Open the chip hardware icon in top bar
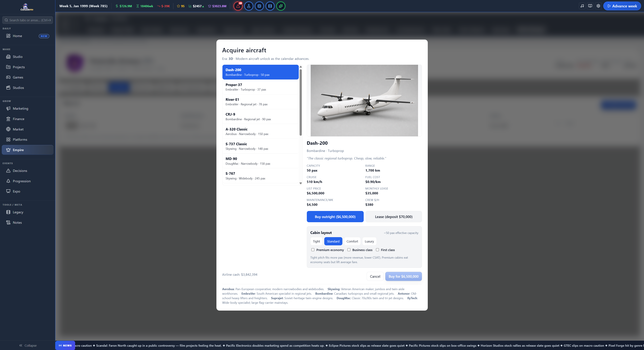The image size is (644, 350). click(259, 6)
